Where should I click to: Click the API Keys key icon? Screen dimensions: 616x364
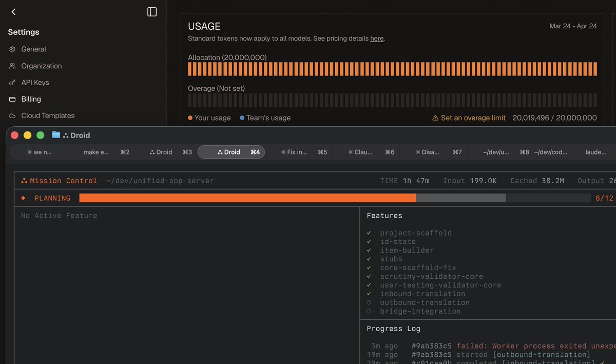(12, 83)
